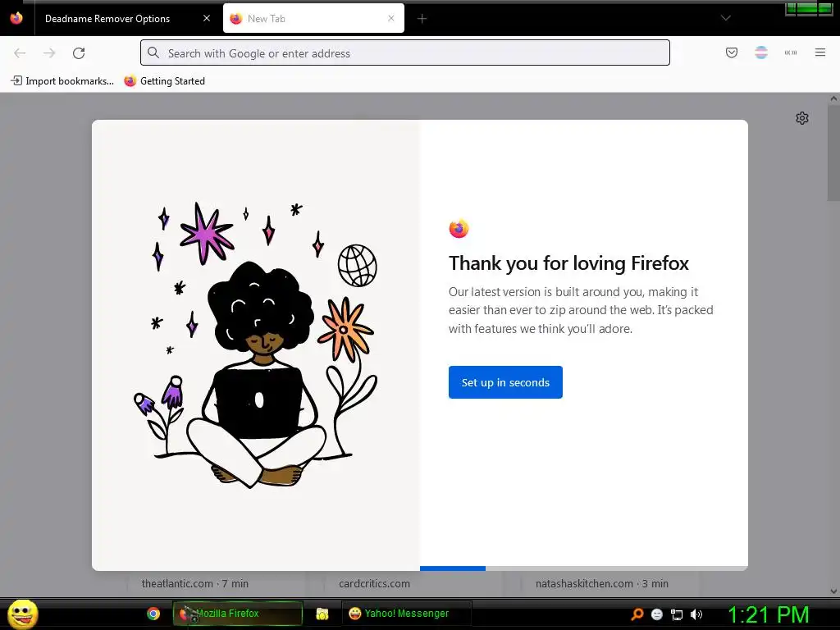This screenshot has width=840, height=630.
Task: Open the volume speaker icon in the system tray
Action: (x=696, y=614)
